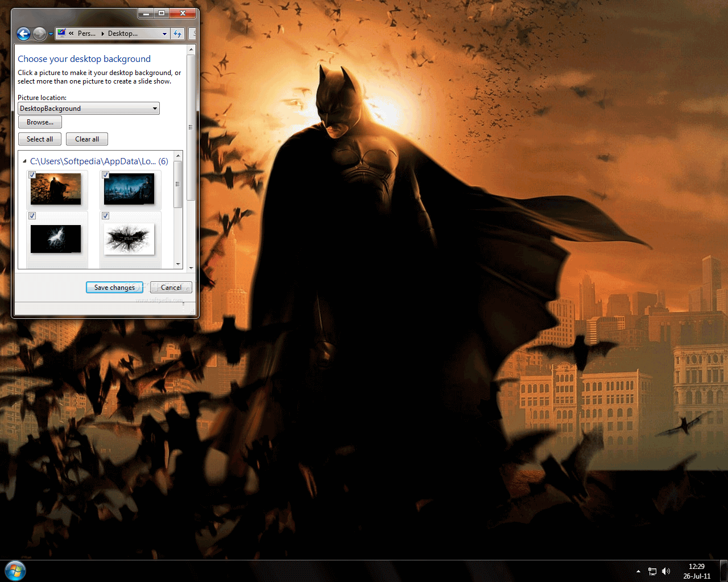This screenshot has height=582, width=728.
Task: Uncheck the orange Batman wallpaper checkbox
Action: (x=32, y=175)
